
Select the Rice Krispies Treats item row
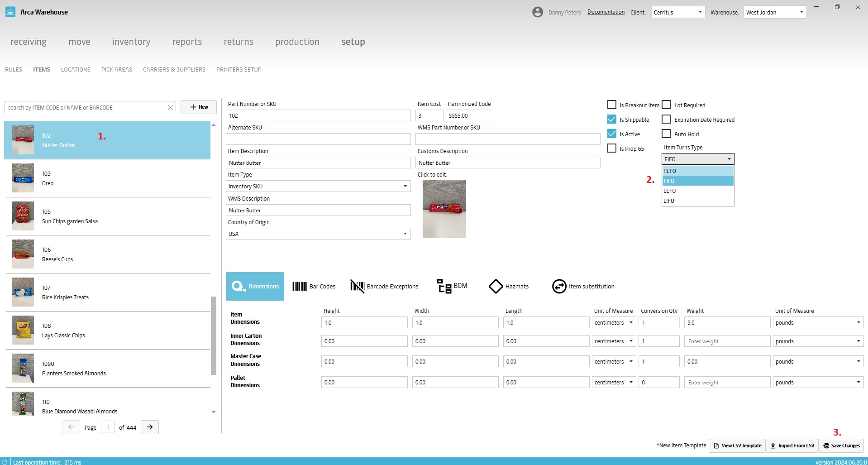pyautogui.click(x=108, y=292)
